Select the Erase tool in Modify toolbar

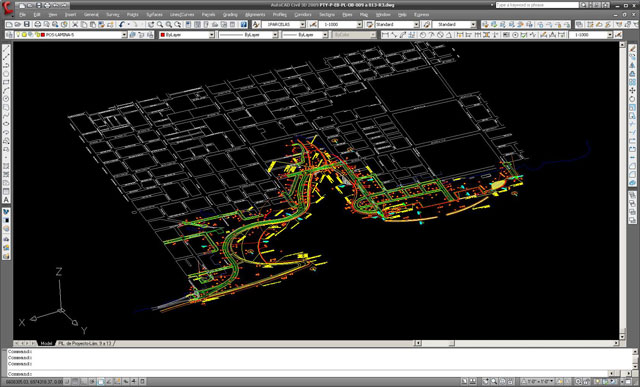pyautogui.click(x=632, y=49)
